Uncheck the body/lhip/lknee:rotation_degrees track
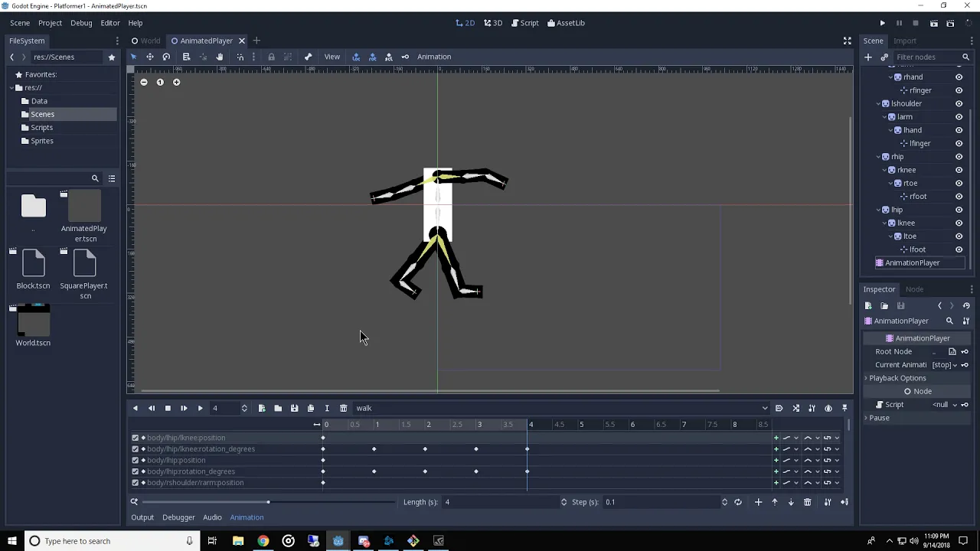Viewport: 980px width, 551px height. click(x=136, y=449)
